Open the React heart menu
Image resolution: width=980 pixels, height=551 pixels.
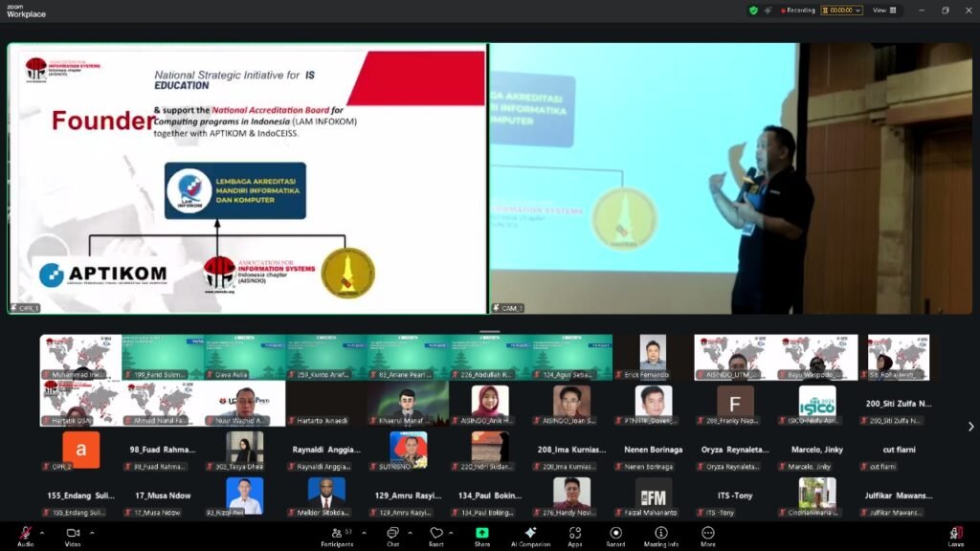point(436,536)
